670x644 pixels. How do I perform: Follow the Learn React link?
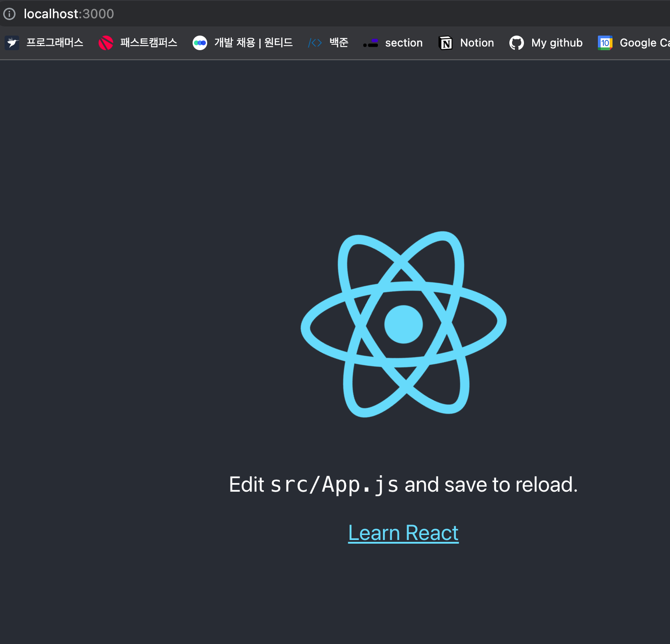click(403, 533)
